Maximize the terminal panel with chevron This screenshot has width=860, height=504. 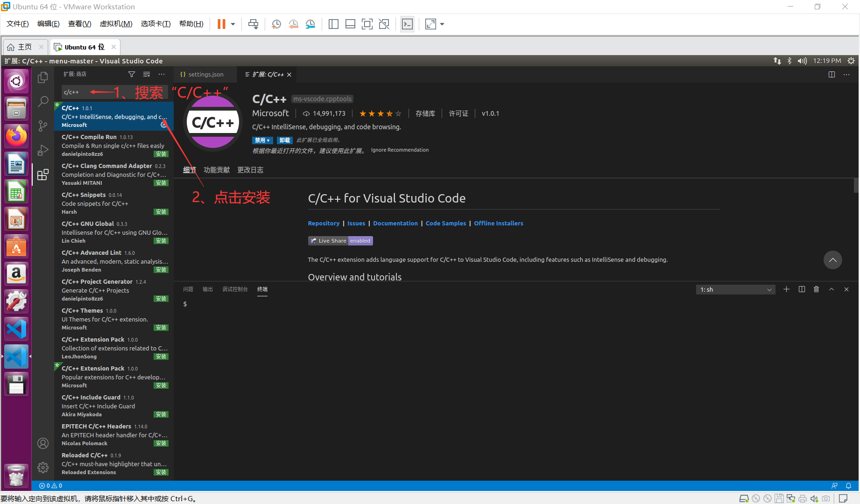coord(832,289)
